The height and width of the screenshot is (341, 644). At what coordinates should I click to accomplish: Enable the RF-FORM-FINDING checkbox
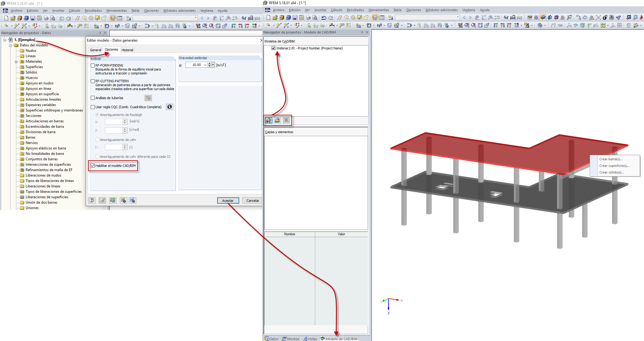pos(93,65)
